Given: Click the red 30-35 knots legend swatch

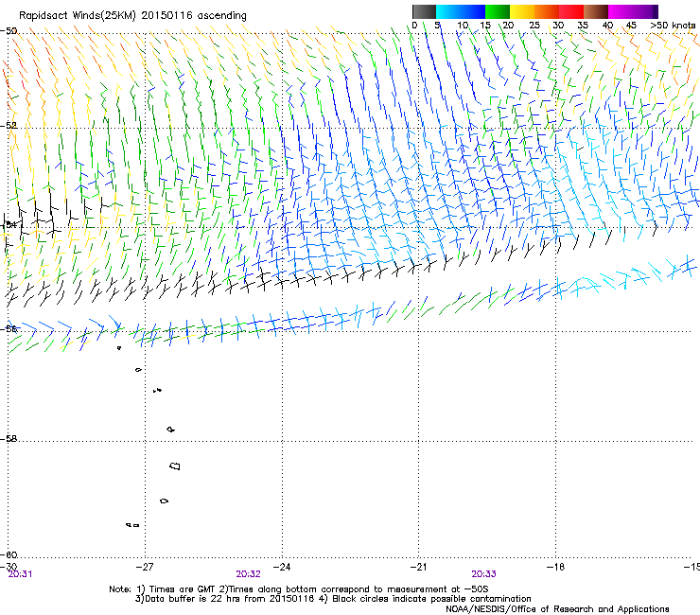Looking at the screenshot, I should [571, 11].
